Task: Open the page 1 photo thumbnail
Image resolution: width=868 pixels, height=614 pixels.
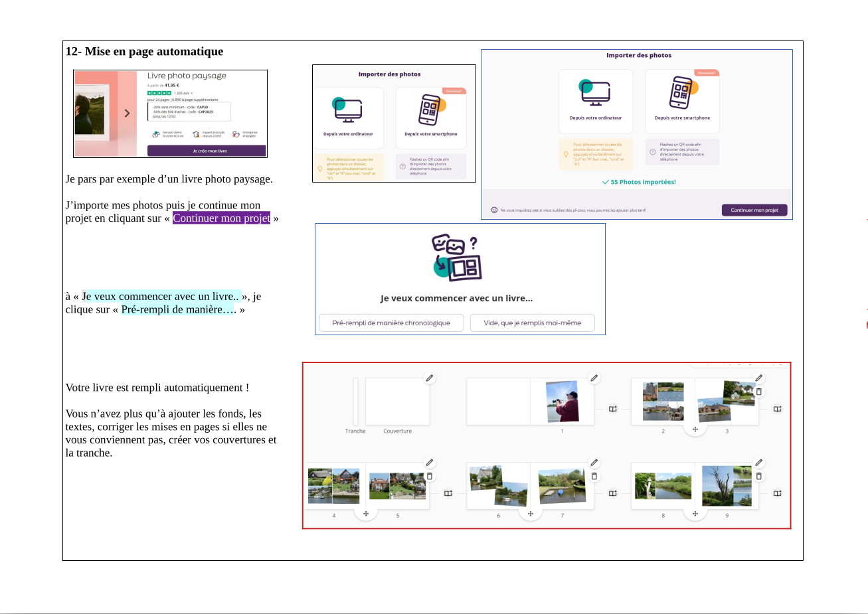Action: 562,402
